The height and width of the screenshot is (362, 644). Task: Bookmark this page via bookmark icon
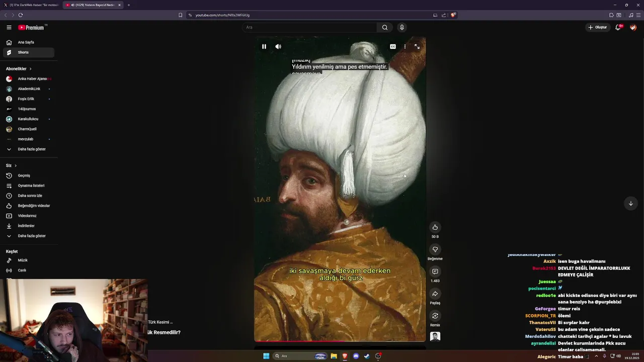[x=180, y=15]
